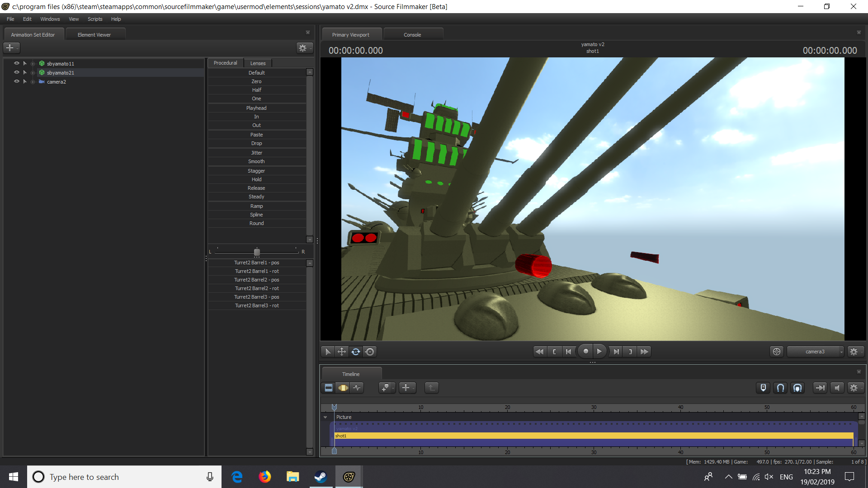This screenshot has width=868, height=488.
Task: Toggle camera2 visibility eye
Action: coord(17,81)
